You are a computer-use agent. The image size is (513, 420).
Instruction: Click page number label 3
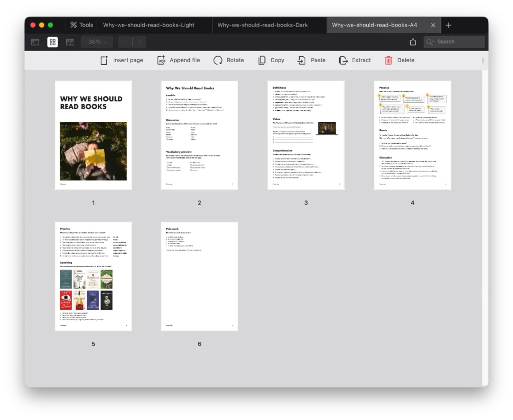[x=306, y=202]
